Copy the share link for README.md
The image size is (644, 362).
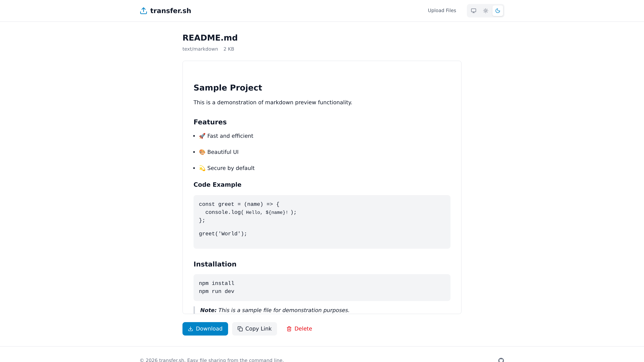click(x=255, y=328)
